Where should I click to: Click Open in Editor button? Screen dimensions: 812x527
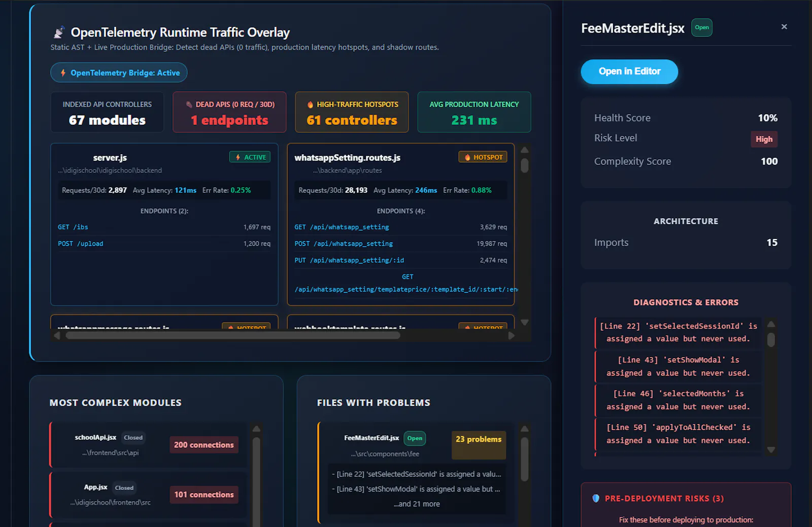[x=629, y=72]
